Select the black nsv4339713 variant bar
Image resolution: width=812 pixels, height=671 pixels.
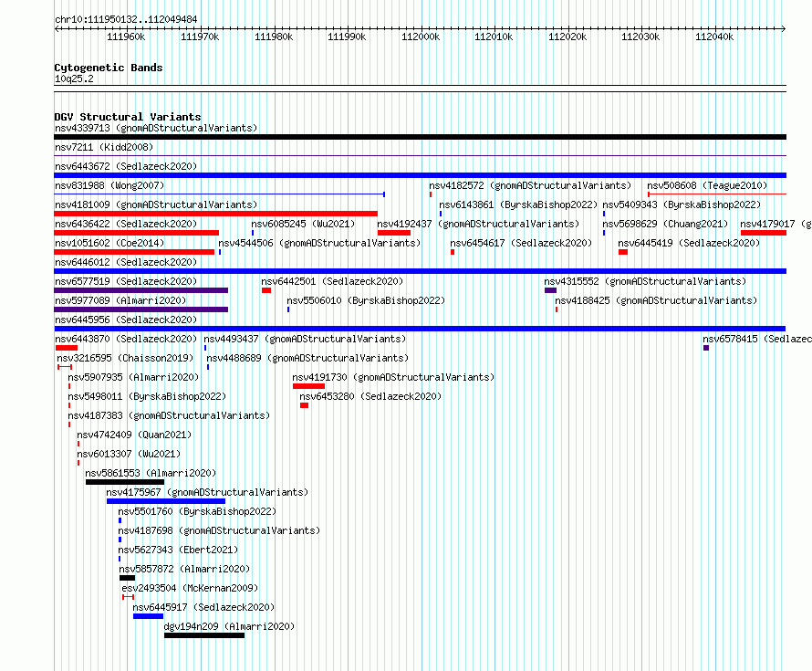tap(420, 137)
